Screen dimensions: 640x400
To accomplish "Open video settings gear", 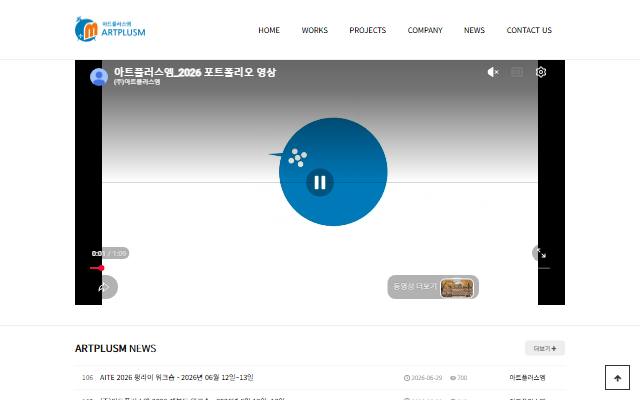I will [x=541, y=72].
